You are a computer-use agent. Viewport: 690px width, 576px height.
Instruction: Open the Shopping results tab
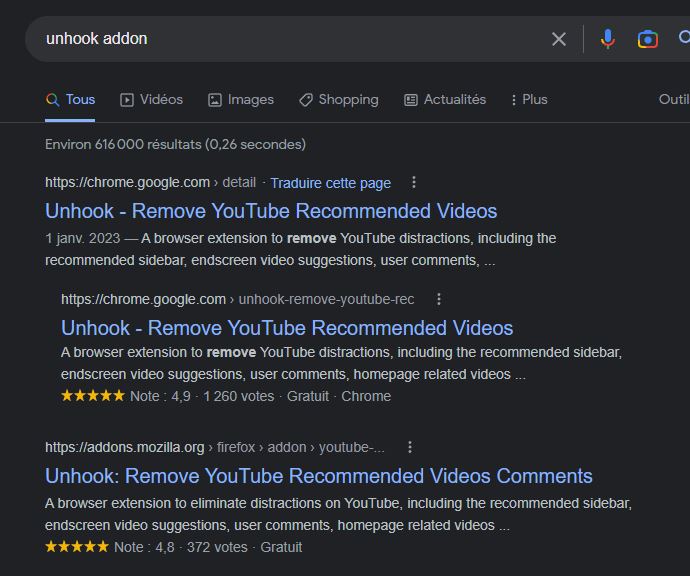click(339, 100)
